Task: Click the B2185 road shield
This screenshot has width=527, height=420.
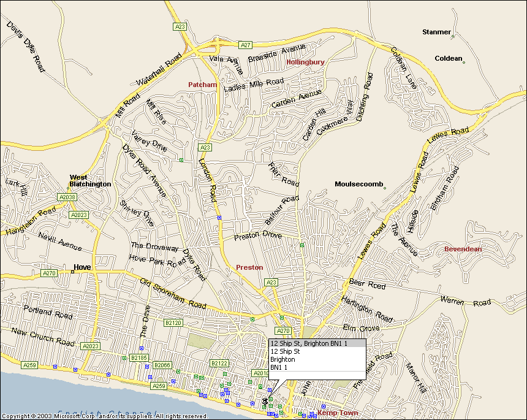Action: [x=139, y=357]
